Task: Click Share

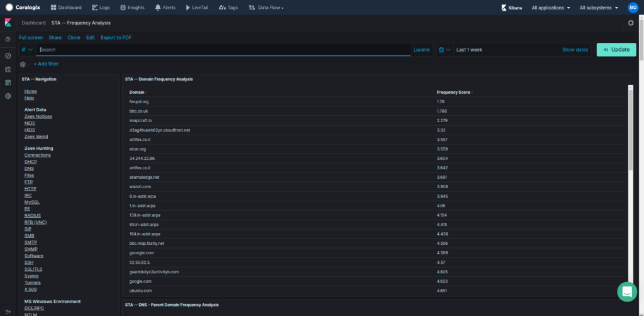Action: point(55,37)
